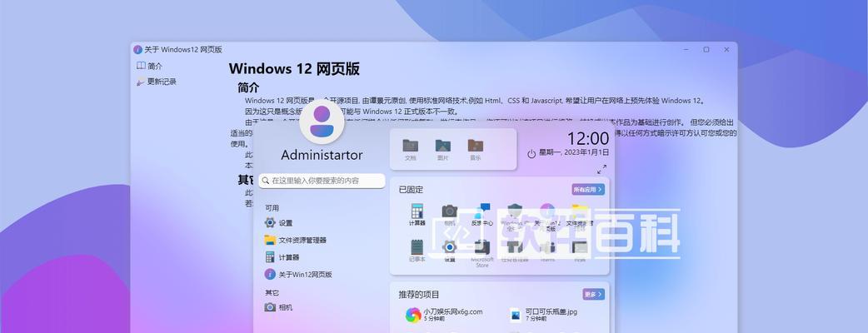Viewport: 868px width, 333px height.
Task: Click the About window title bar app icon
Action: click(x=137, y=49)
